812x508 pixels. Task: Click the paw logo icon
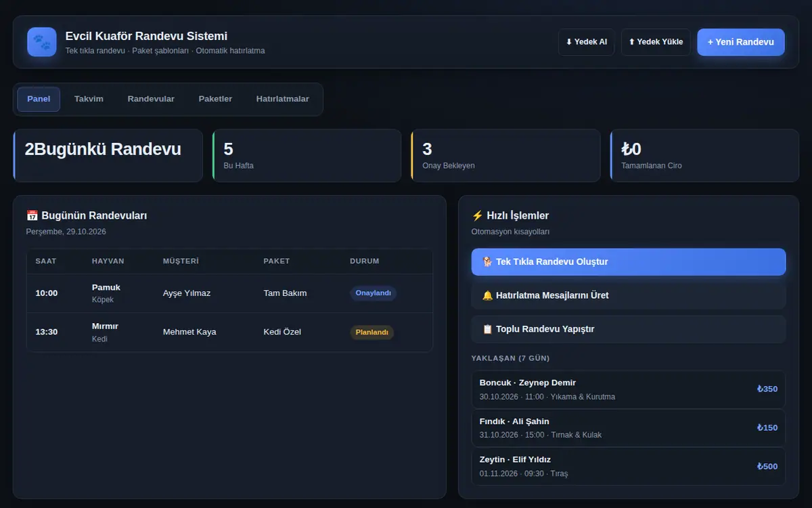tap(42, 42)
